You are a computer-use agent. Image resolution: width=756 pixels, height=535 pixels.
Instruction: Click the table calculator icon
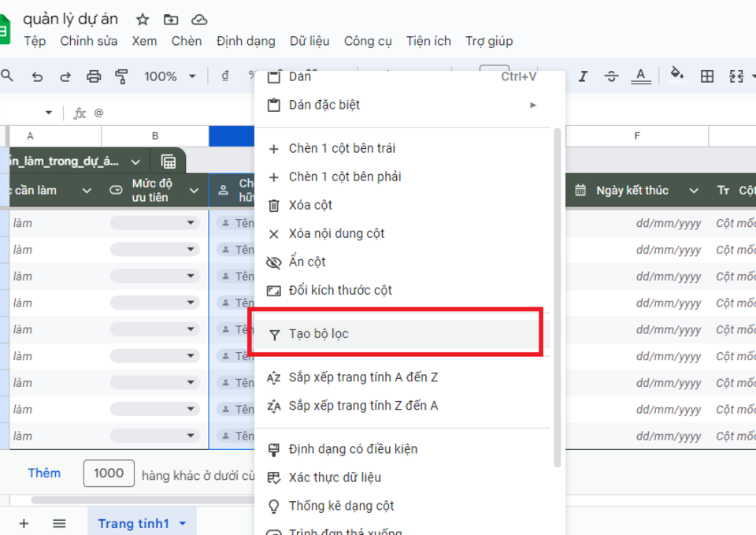coord(169,162)
